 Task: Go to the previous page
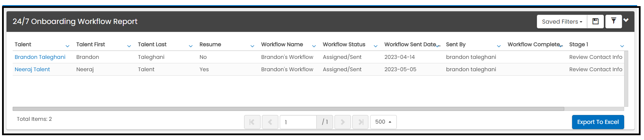270,122
